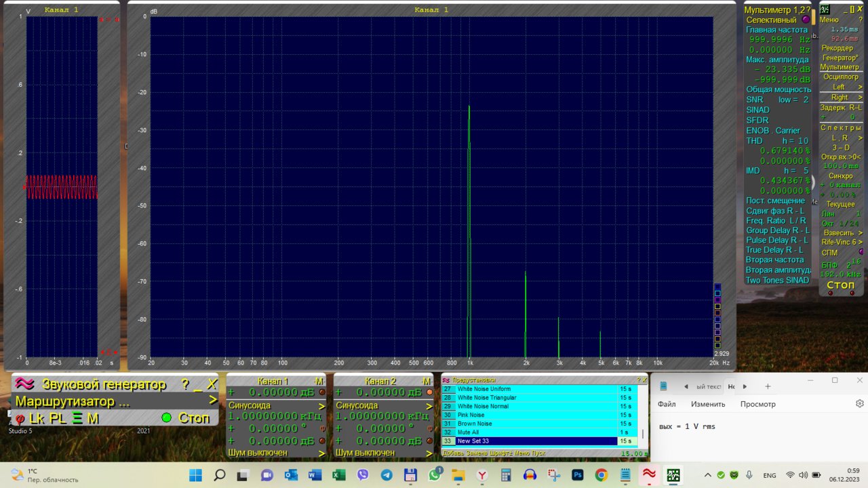Click the help question mark on Звуковой генератор
The image size is (868, 488).
[x=185, y=384]
